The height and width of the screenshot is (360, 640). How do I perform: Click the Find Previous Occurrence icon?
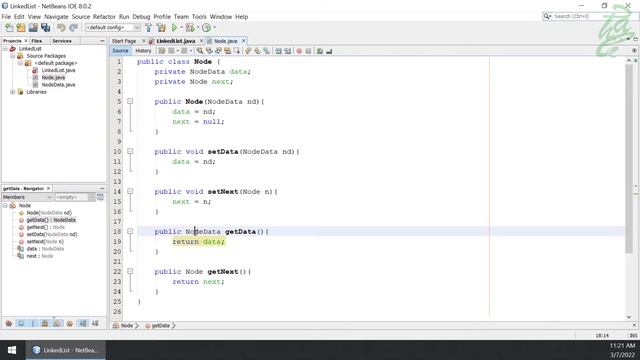(209, 51)
